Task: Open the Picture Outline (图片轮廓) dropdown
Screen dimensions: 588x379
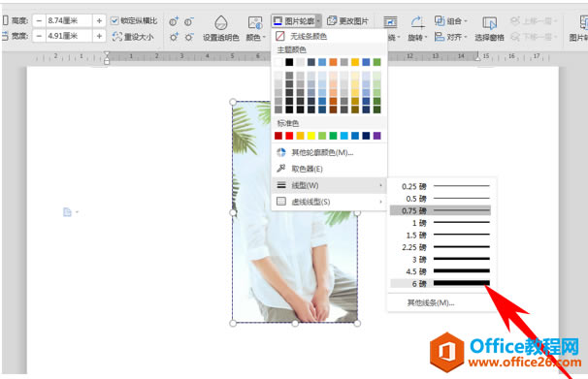Action: (296, 21)
